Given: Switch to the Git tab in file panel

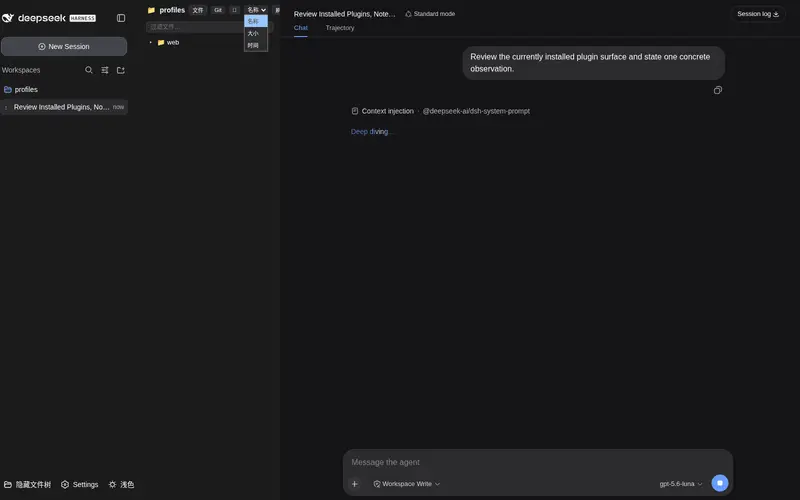Looking at the screenshot, I should click(218, 10).
